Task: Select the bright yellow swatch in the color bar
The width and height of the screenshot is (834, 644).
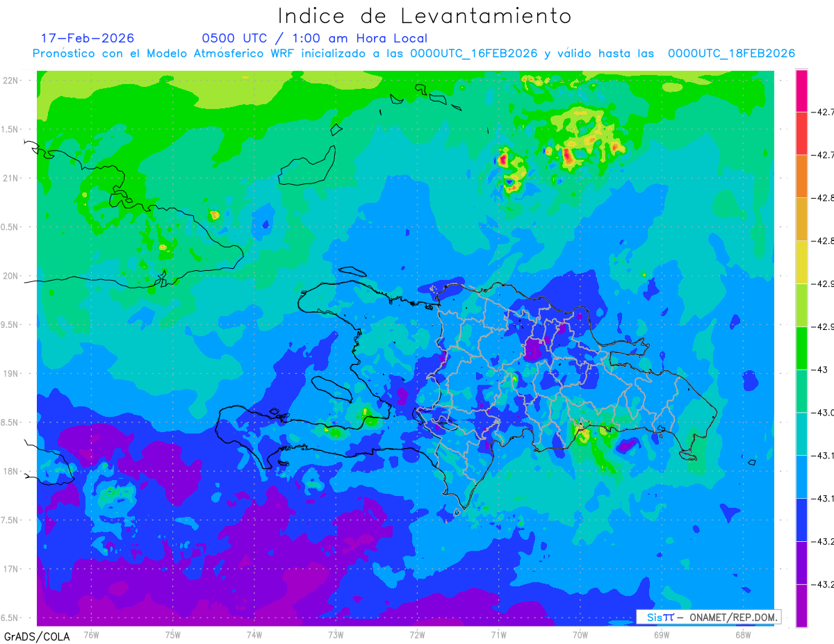Action: coord(801,262)
